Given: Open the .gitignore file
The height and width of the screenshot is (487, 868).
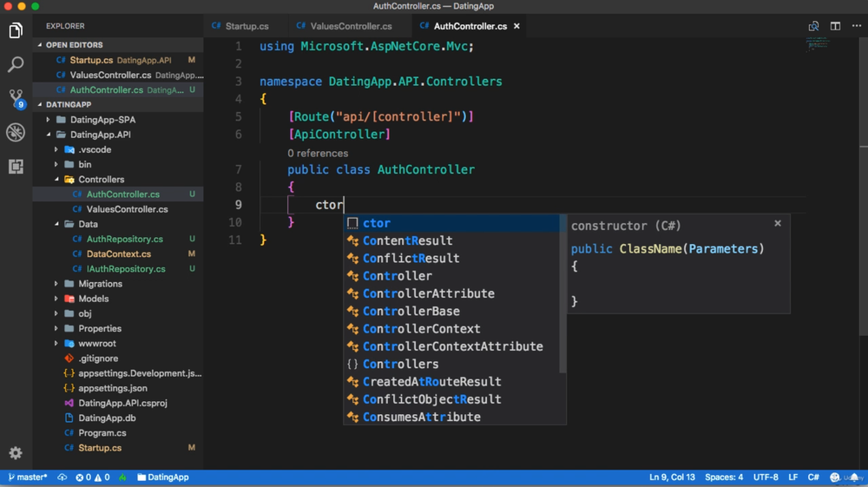Looking at the screenshot, I should [x=118, y=358].
